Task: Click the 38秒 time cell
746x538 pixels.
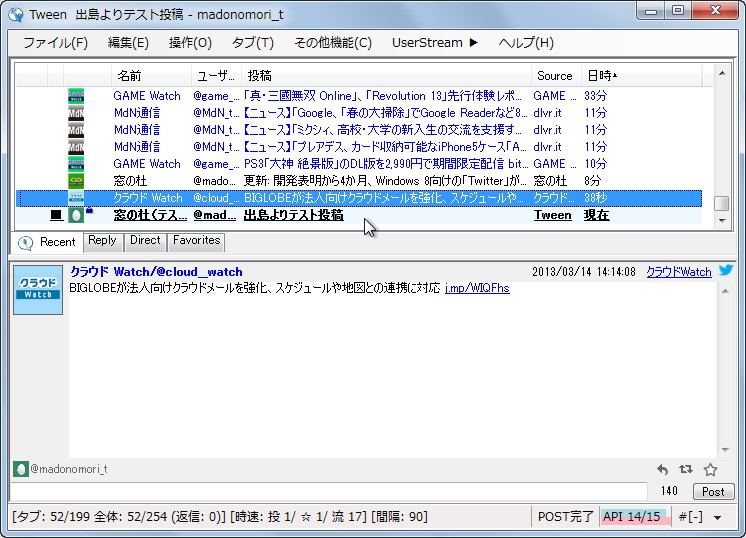Action: click(596, 198)
